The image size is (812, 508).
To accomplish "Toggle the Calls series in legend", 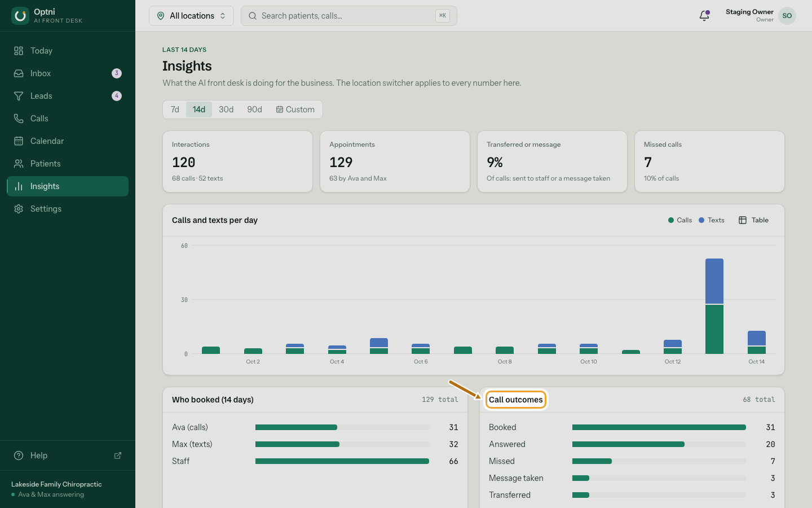I will pyautogui.click(x=679, y=220).
